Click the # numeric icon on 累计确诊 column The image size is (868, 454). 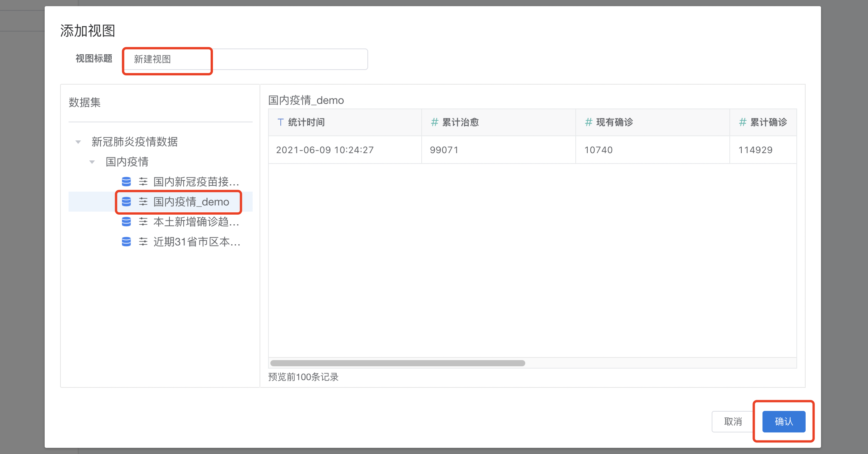[742, 122]
